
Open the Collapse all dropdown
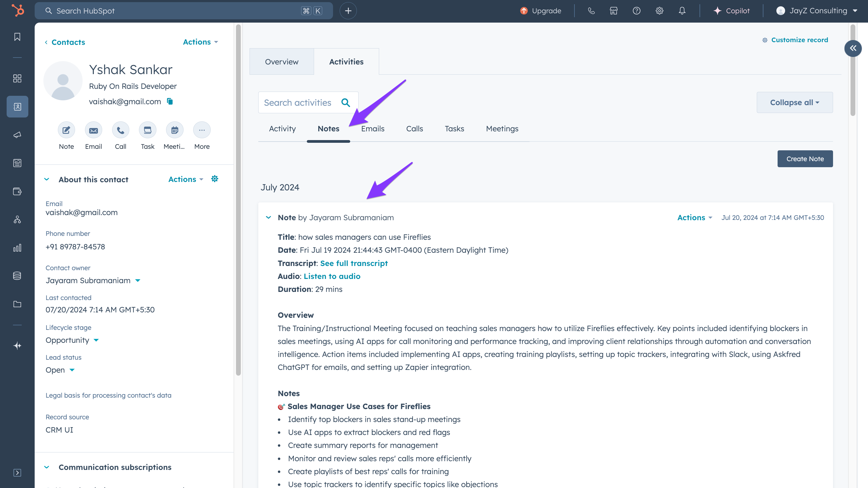[x=794, y=102]
